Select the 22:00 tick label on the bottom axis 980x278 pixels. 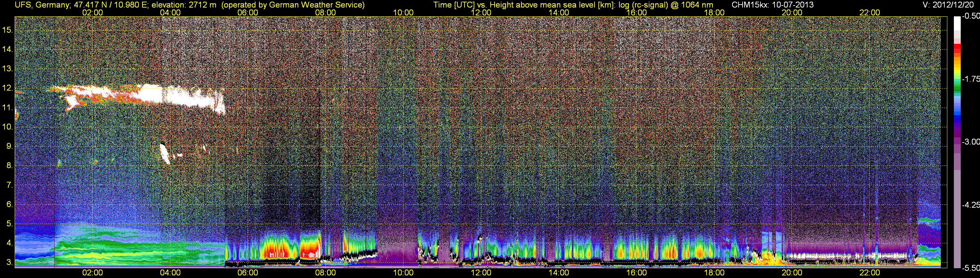click(x=870, y=273)
